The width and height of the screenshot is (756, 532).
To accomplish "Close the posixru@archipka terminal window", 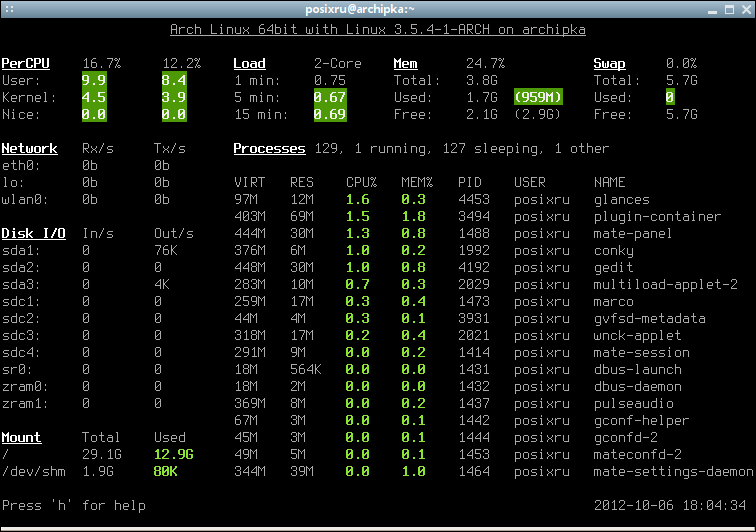I will 746,9.
